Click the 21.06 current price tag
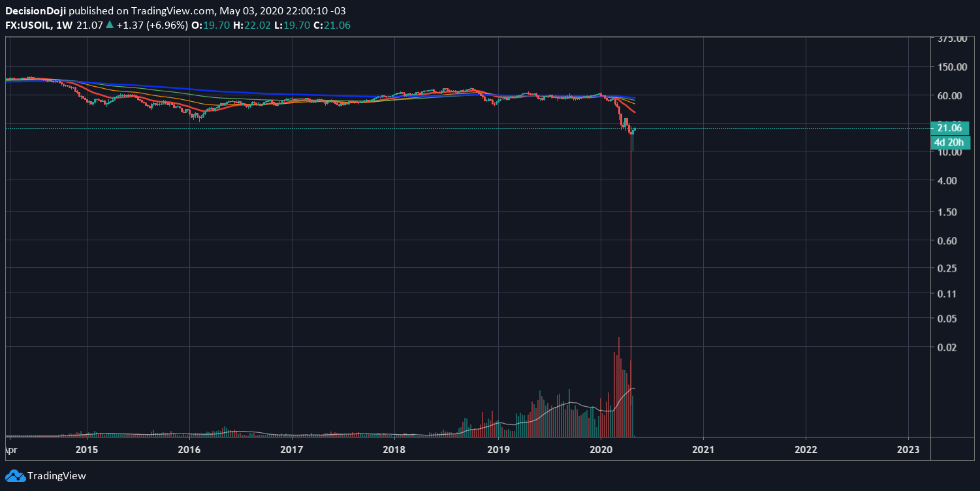The height and width of the screenshot is (491, 980). click(949, 128)
